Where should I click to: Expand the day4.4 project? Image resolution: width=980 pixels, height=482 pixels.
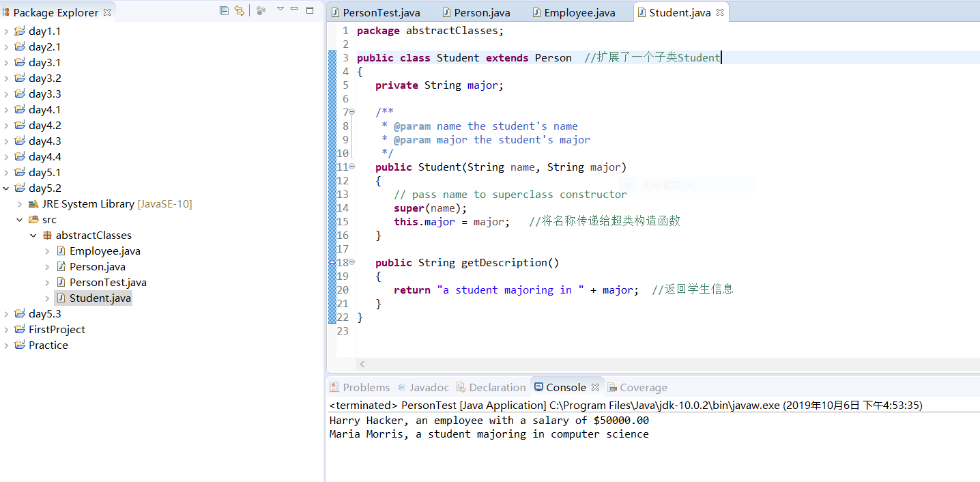point(6,157)
